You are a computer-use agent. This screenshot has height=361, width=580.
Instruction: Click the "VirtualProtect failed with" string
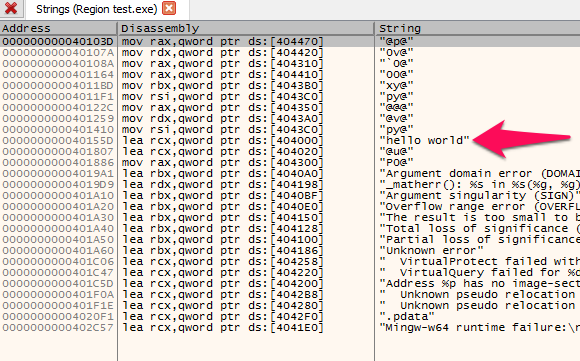pyautogui.click(x=480, y=262)
